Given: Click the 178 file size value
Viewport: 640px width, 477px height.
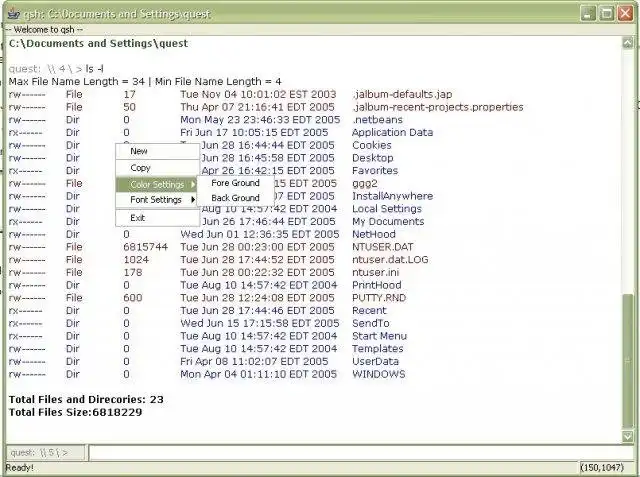Looking at the screenshot, I should click(x=133, y=272).
